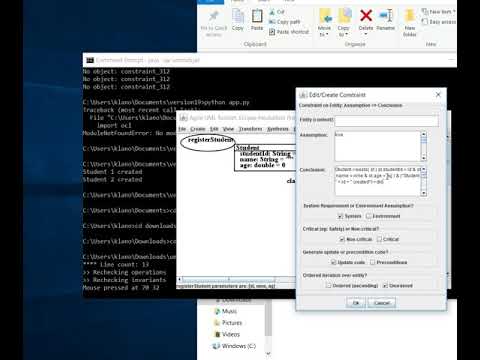Open the Transform menu in AgileUML
This screenshot has height=360, width=480.
coord(251,129)
